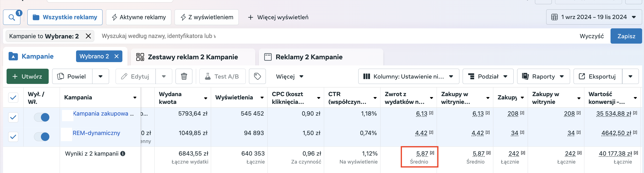
Task: Click the 35 534,88 zł conversion value
Action: tap(613, 114)
